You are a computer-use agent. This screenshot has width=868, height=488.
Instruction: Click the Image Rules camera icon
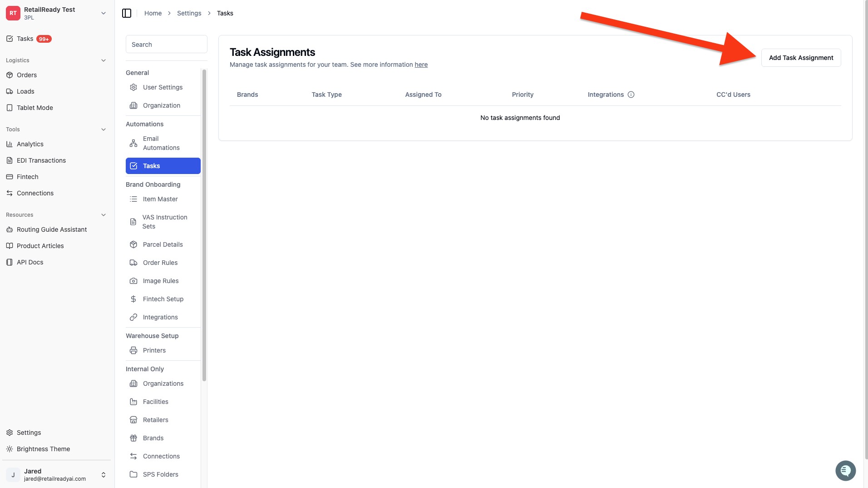pyautogui.click(x=133, y=281)
